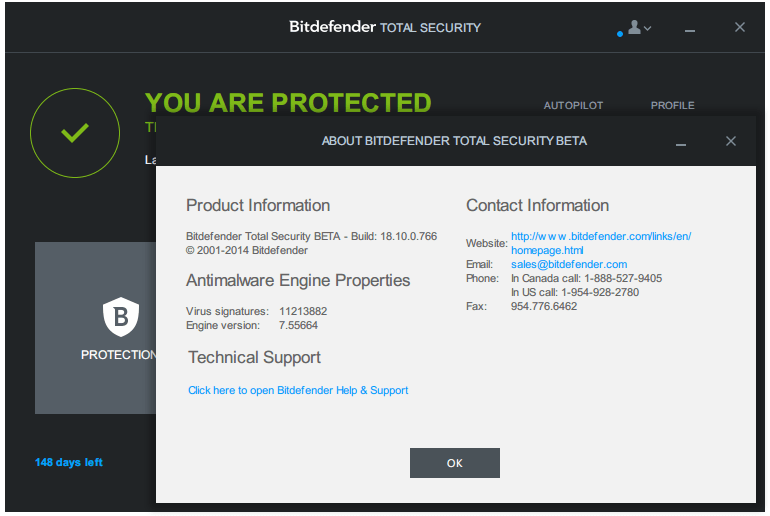Viewport: 770px width, 516px height.
Task: Click the 148 days left link
Action: (69, 462)
